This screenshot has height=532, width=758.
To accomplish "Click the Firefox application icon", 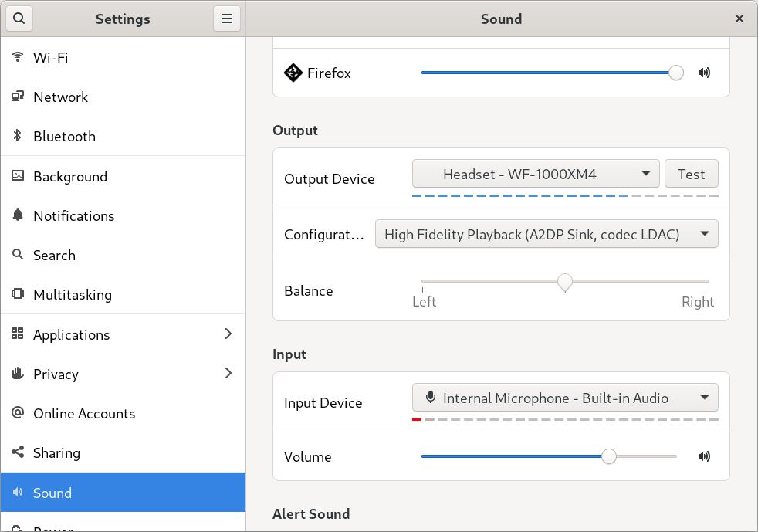I will tap(293, 73).
